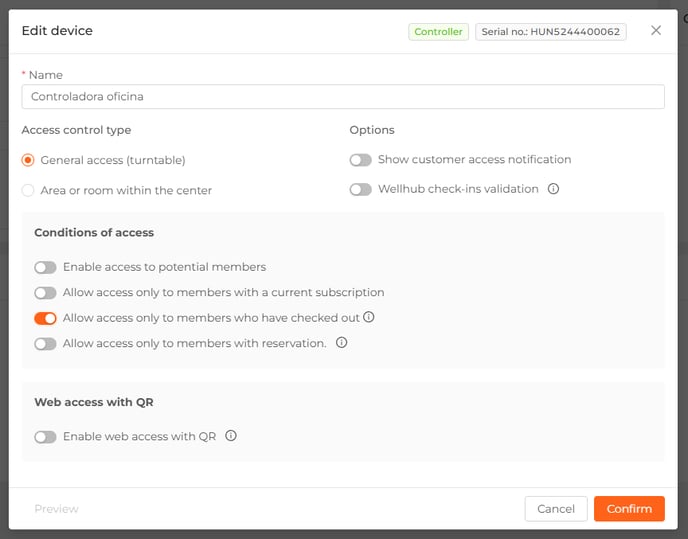Close the Edit device dialog
Viewport: 688px width, 539px height.
pos(656,30)
